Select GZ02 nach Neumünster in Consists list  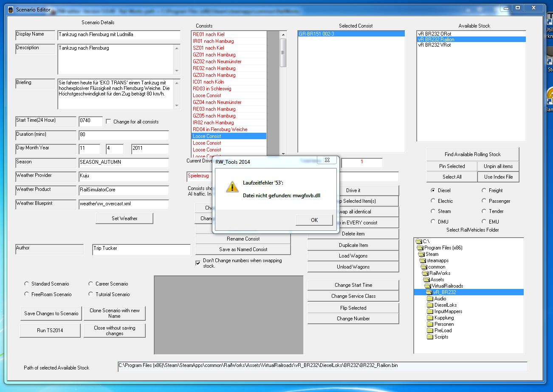217,62
